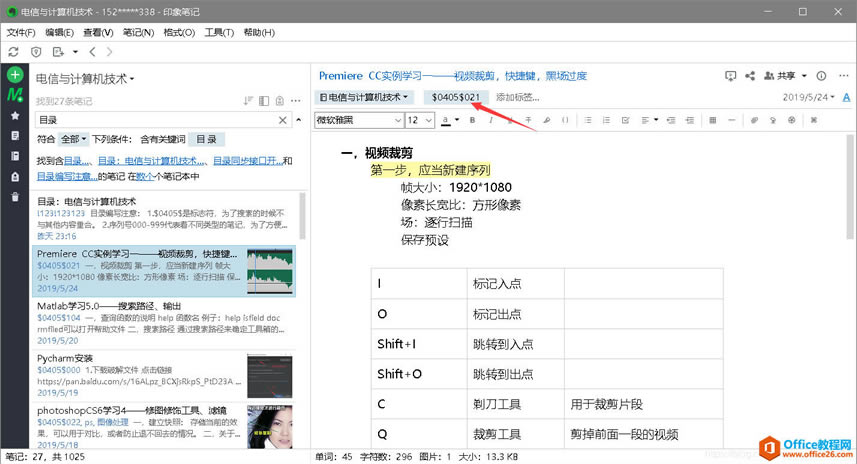Click the note sort order icon
The height and width of the screenshot is (464, 857).
click(x=248, y=100)
